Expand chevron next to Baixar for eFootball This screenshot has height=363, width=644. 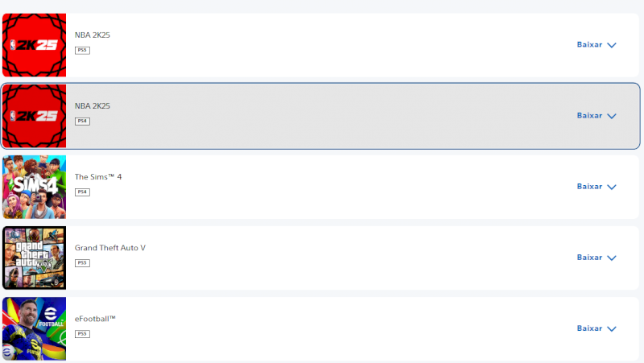point(612,328)
